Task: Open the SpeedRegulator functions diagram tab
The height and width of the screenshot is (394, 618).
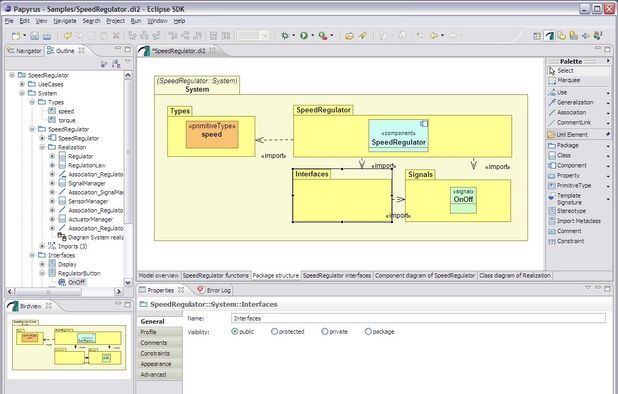Action: click(216, 275)
